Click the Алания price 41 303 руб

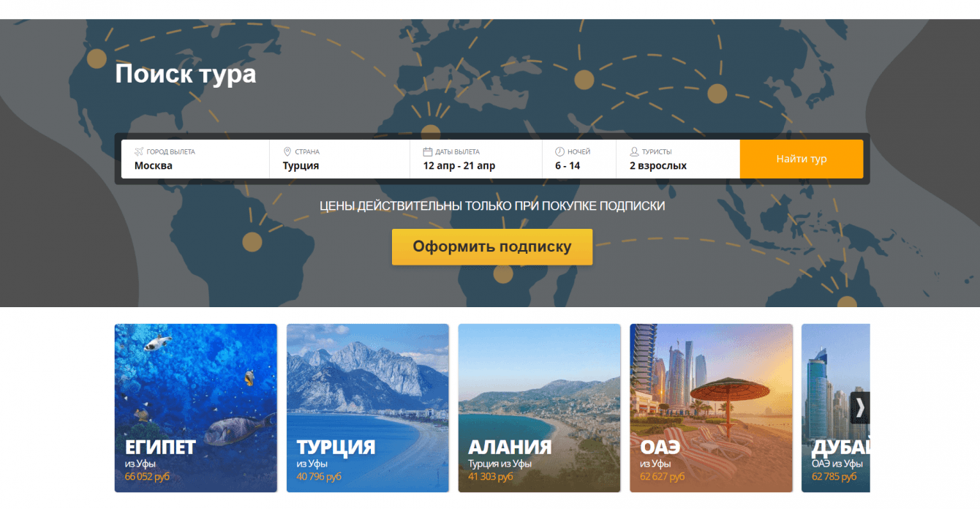(491, 477)
